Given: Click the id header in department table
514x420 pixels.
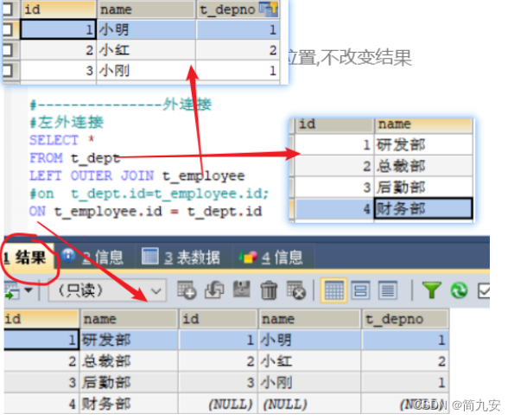Looking at the screenshot, I should (x=333, y=124).
